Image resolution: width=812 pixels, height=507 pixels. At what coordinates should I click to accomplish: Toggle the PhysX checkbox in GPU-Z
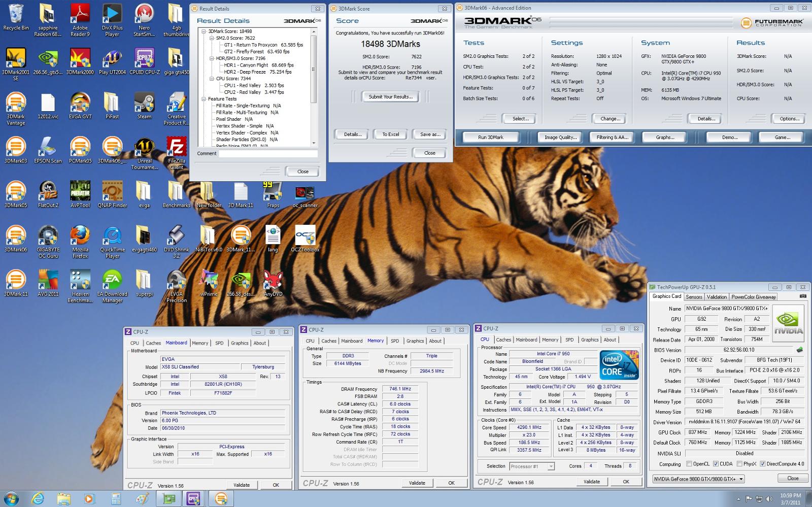click(739, 464)
